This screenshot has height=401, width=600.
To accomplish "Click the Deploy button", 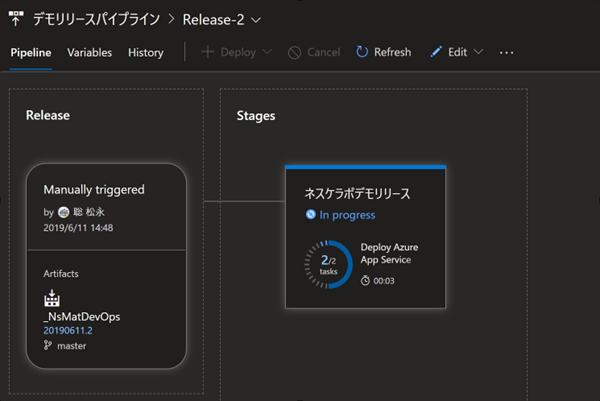I will pyautogui.click(x=238, y=52).
